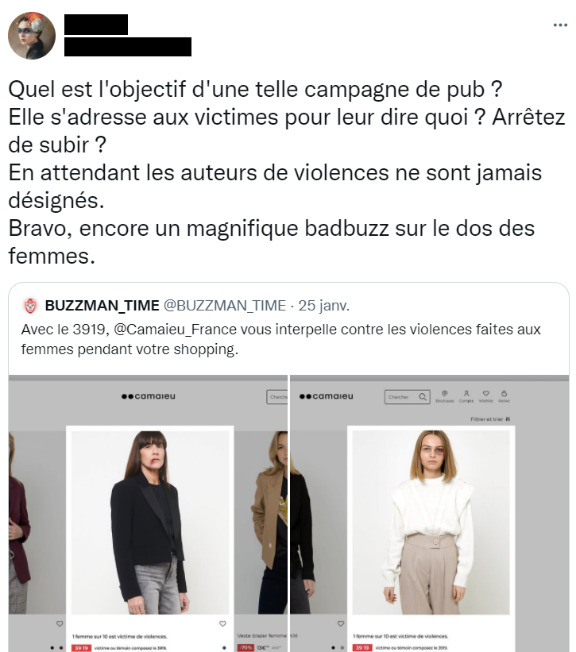Open the tweet's three-dot more options menu
576x652 pixels.
point(560,25)
